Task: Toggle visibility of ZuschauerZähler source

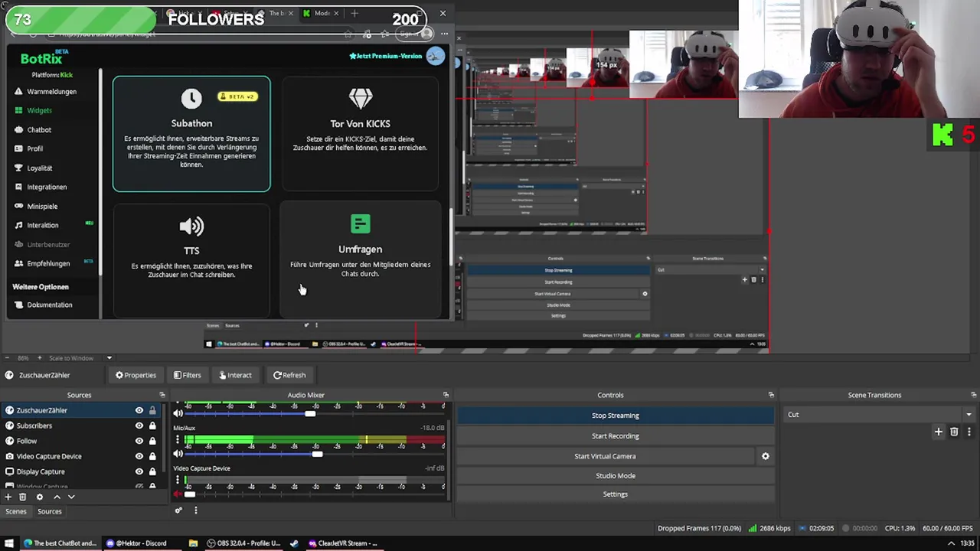Action: [x=139, y=410]
